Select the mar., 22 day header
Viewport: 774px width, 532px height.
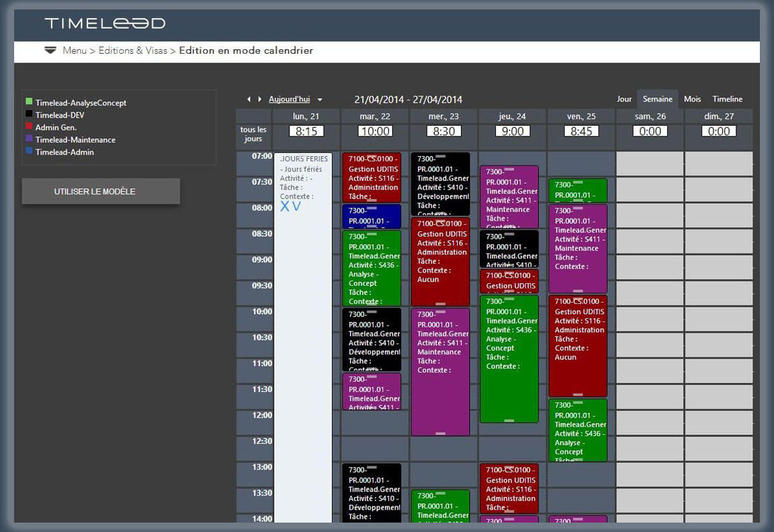pos(375,116)
